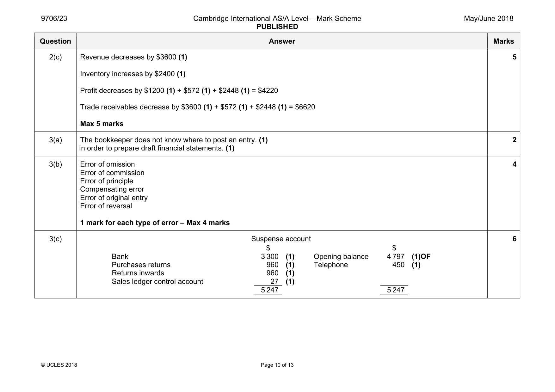Click "Compensating error"
Screen dimensions: 555x392
(112, 189)
